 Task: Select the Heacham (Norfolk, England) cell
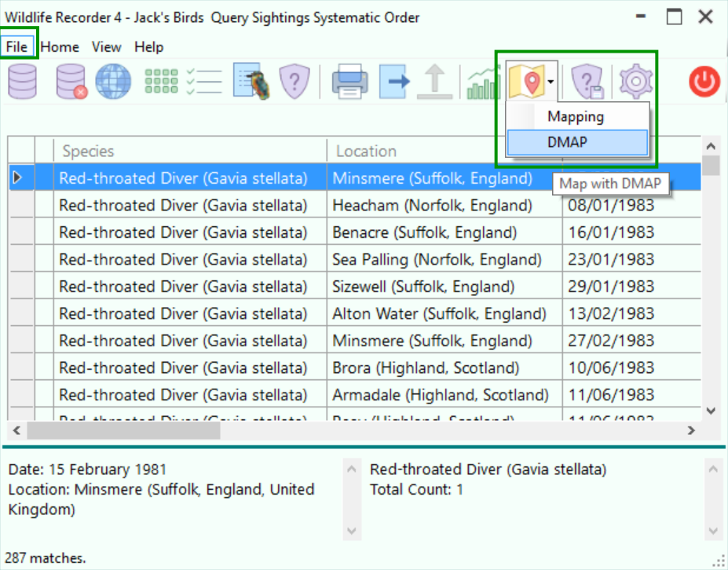[x=444, y=205]
